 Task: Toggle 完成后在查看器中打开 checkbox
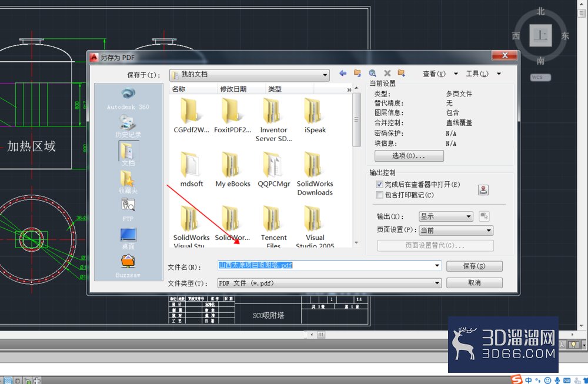[x=379, y=185]
